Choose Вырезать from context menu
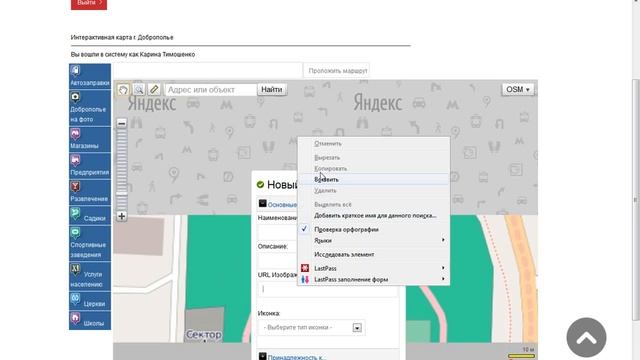The width and height of the screenshot is (640, 360). pyautogui.click(x=374, y=158)
